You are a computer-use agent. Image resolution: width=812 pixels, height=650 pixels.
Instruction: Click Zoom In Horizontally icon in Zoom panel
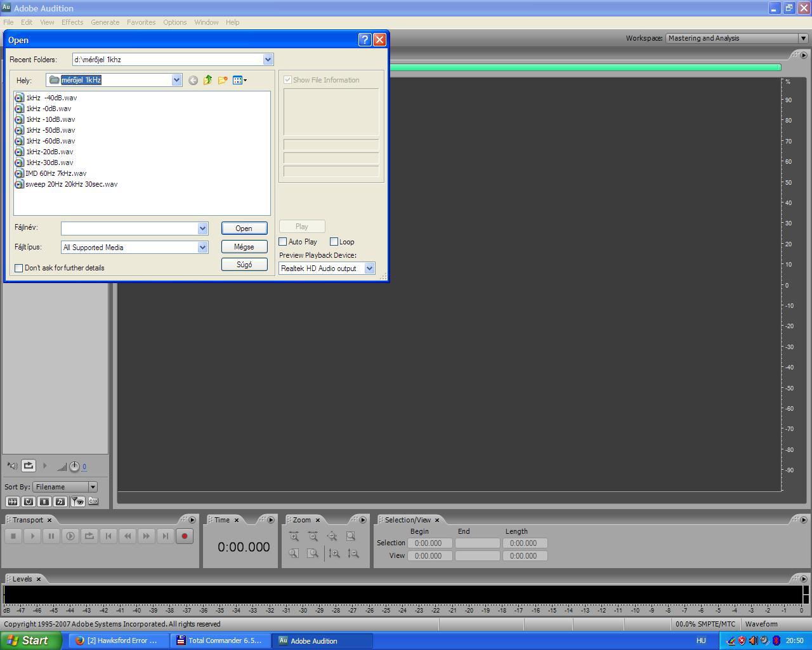pyautogui.click(x=294, y=536)
